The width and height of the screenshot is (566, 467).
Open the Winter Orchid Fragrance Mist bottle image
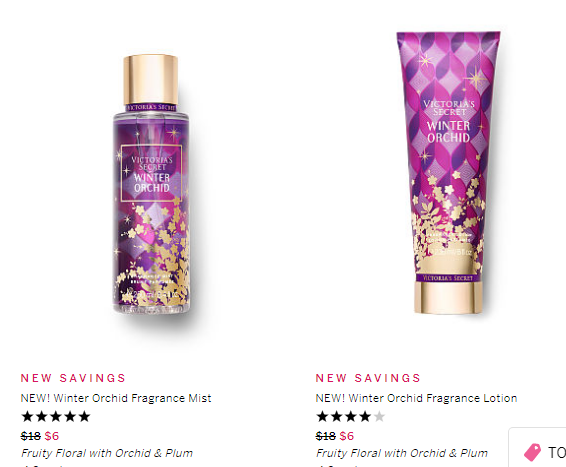click(x=151, y=184)
